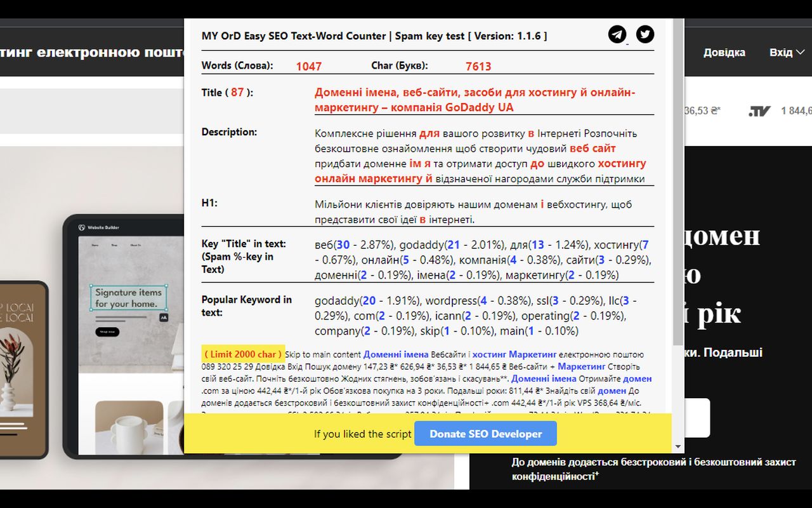This screenshot has width=812, height=508.
Task: Click the popup header title with version 1.1.6
Action: click(x=374, y=36)
